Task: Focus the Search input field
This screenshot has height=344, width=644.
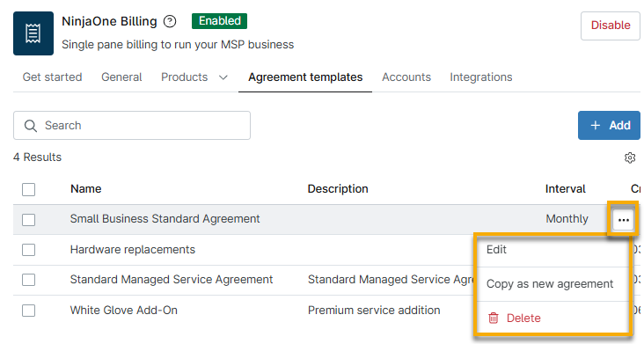Action: (132, 125)
